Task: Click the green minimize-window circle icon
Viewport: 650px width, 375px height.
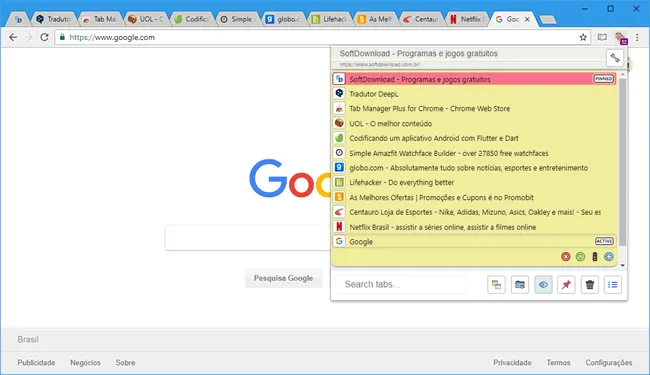Action: pos(580,256)
